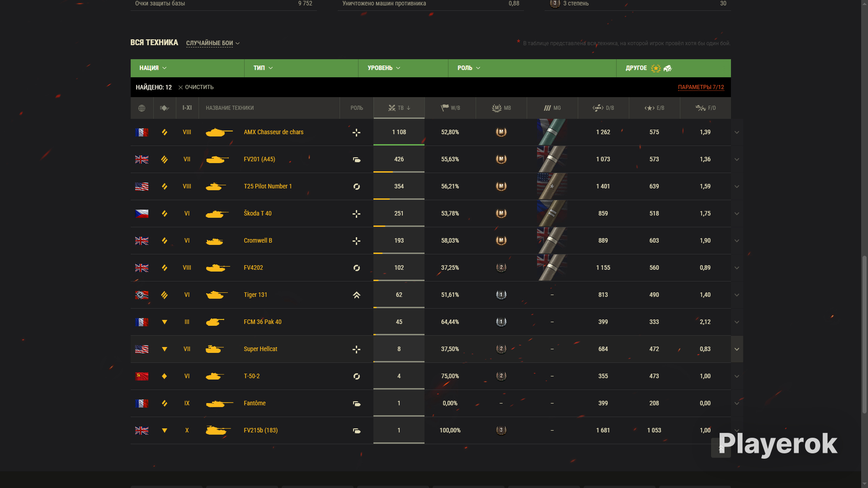Click the page scrollbar down arrow
The height and width of the screenshot is (488, 868).
tap(865, 484)
